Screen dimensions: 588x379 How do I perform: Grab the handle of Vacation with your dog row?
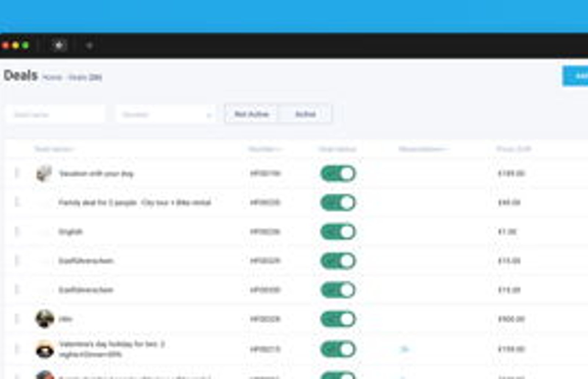click(x=17, y=173)
